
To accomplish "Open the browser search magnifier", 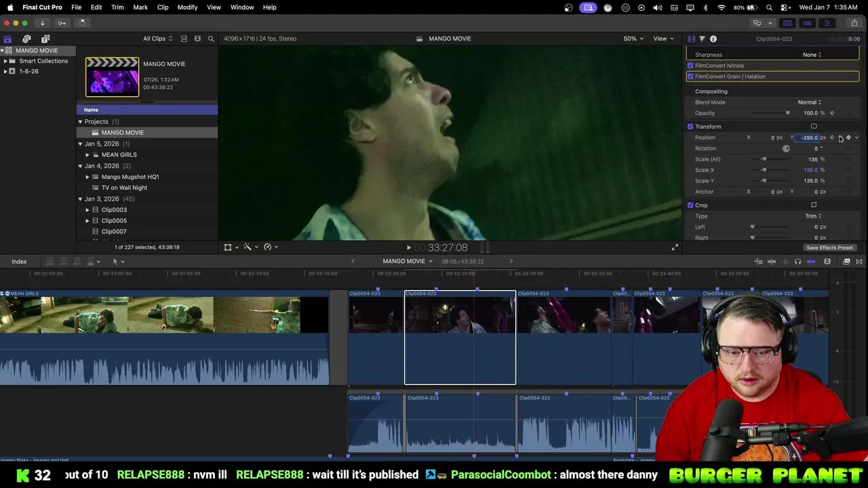I will (x=211, y=39).
